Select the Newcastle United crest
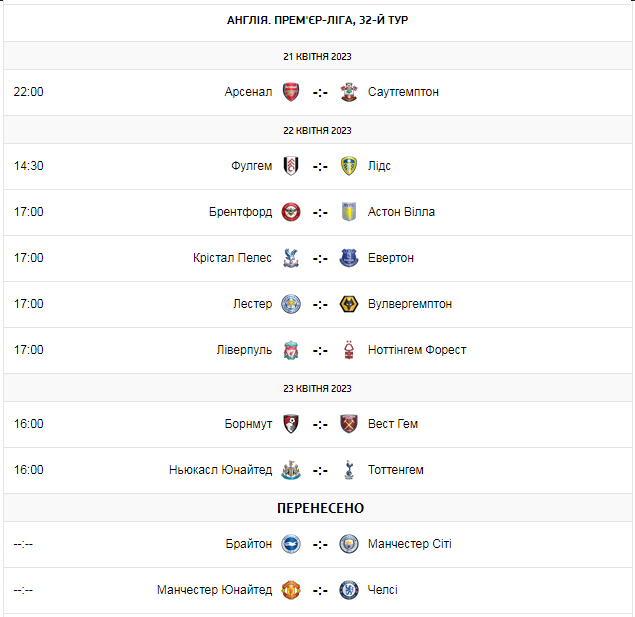 click(x=291, y=470)
